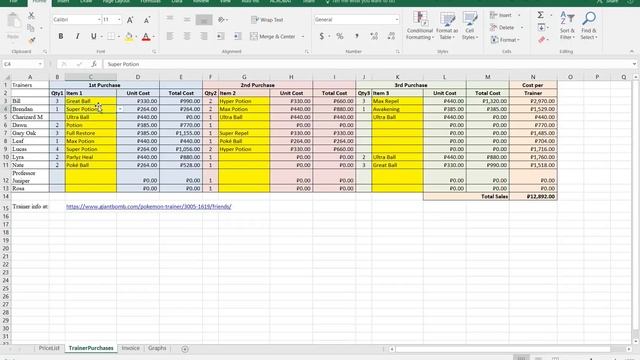Open Format as Table gallery
This screenshot has height=360, width=640.
[x=447, y=25]
